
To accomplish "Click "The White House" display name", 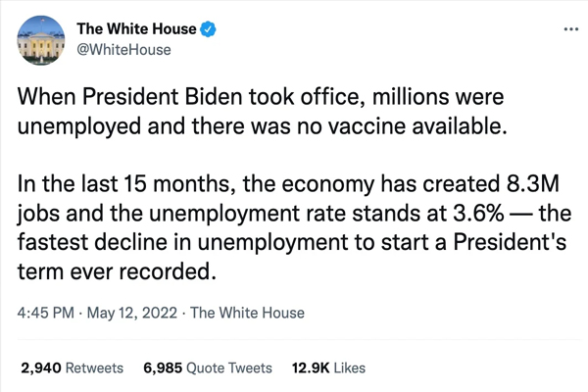I will (x=137, y=29).
